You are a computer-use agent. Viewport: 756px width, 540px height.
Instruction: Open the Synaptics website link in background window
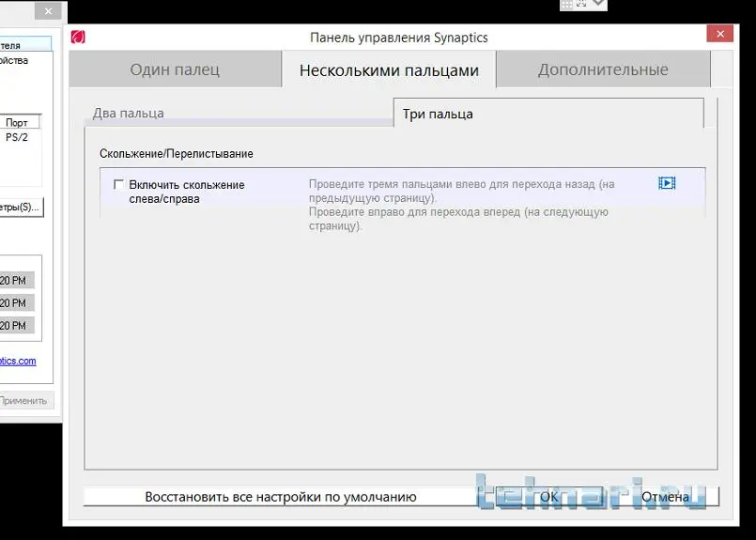click(x=18, y=361)
